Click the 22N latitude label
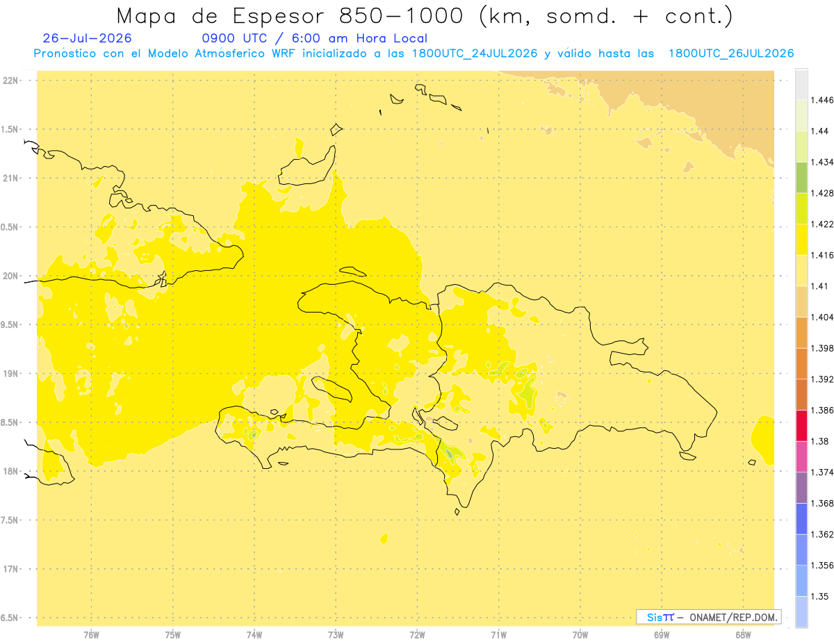This screenshot has width=834, height=644. tap(10, 80)
